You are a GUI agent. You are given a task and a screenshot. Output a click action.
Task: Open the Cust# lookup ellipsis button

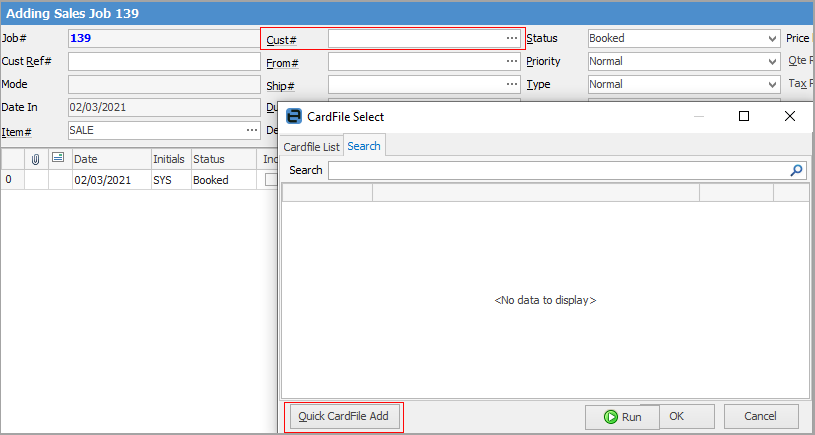[x=511, y=38]
